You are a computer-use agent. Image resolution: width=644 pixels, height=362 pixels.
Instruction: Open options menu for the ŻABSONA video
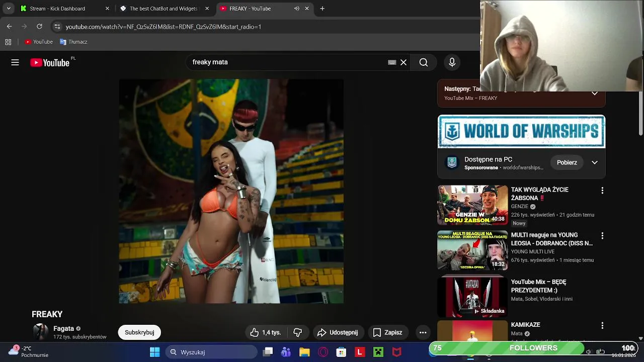coord(602,191)
